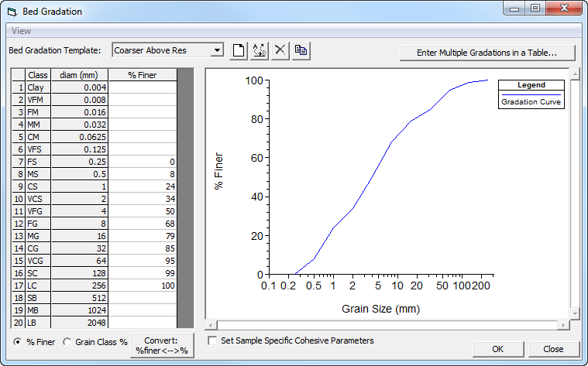Viewport: 588px width, 366px height.
Task: Select the % Finer radio button
Action: point(18,342)
